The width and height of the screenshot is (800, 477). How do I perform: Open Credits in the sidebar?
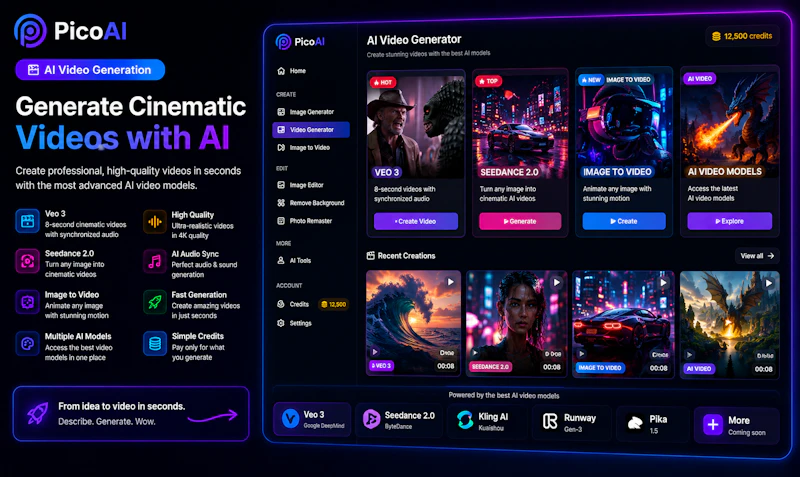293,304
